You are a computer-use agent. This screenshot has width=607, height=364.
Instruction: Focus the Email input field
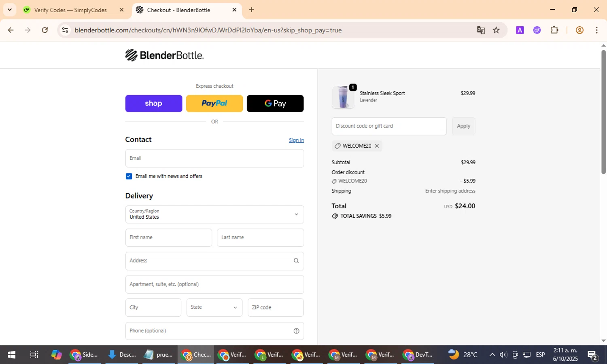pyautogui.click(x=214, y=158)
